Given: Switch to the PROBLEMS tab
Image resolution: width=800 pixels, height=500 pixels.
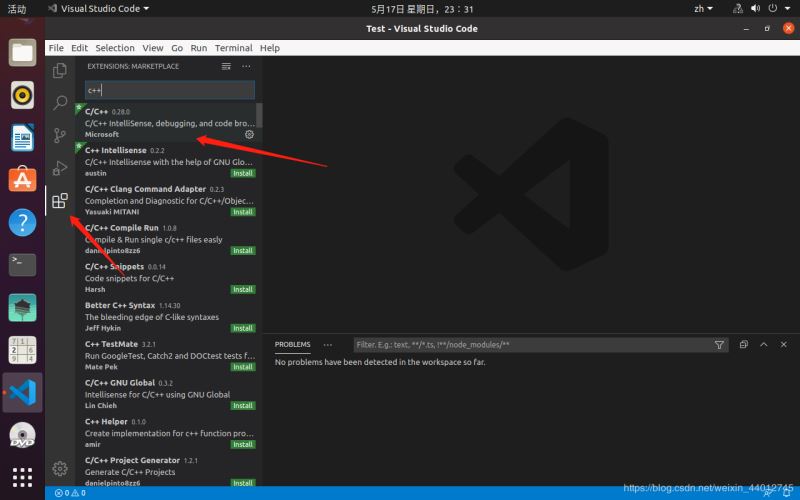Looking at the screenshot, I should pos(292,344).
